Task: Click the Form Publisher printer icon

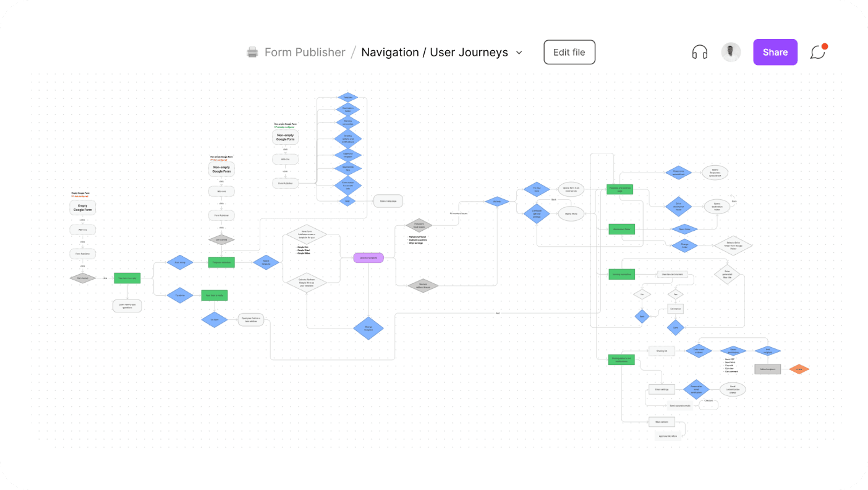Action: [x=252, y=53]
